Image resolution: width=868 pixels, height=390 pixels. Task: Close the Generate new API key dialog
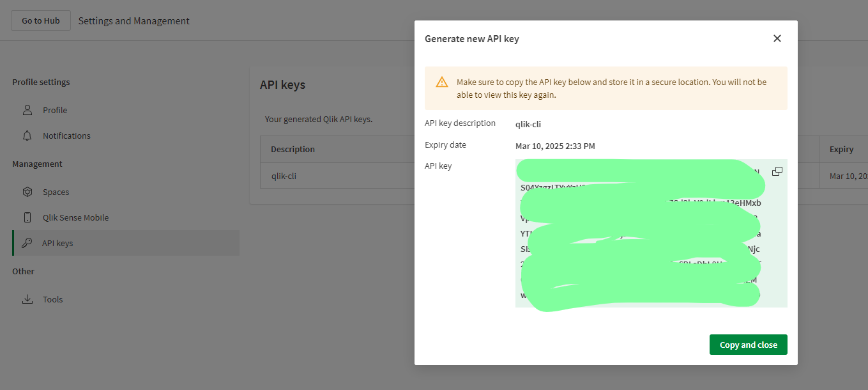[777, 38]
